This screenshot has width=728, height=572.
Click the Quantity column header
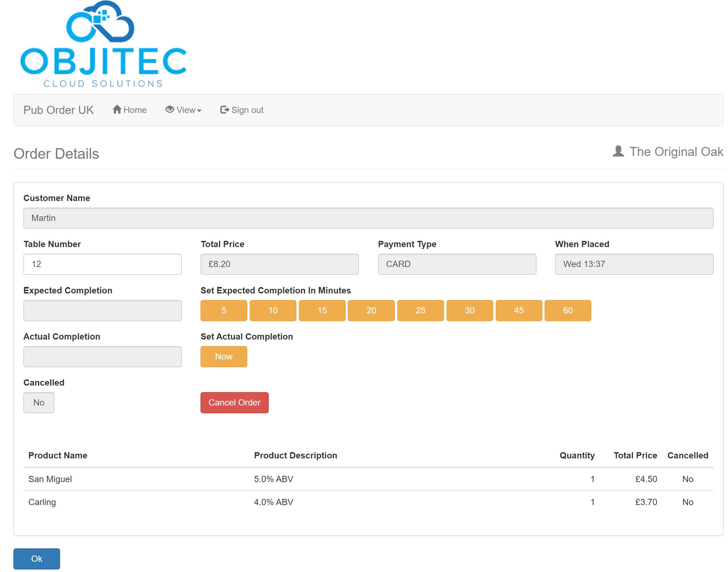pos(578,456)
